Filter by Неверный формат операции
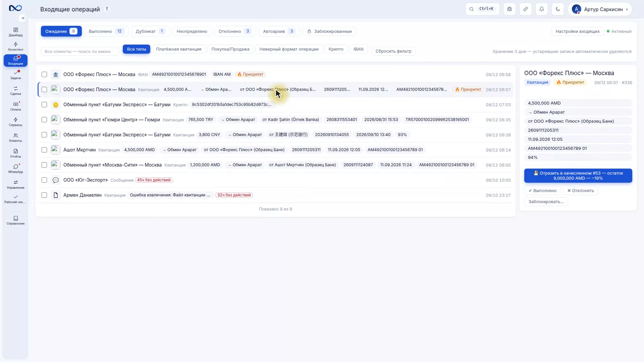 [289, 49]
